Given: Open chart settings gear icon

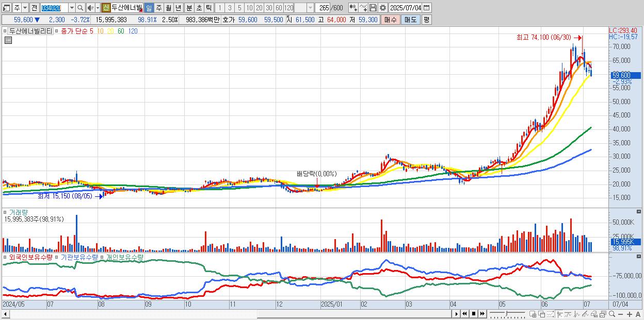Looking at the screenshot, I should 383,8.
